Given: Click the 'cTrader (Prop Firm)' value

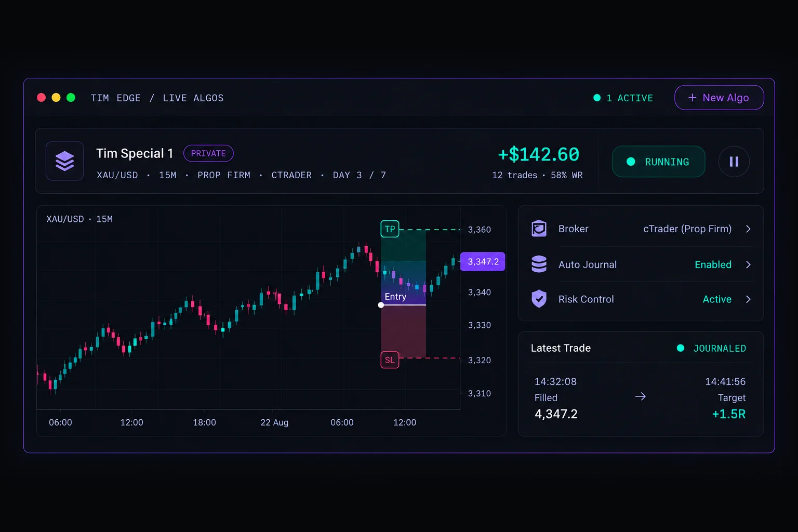Looking at the screenshot, I should tap(687, 229).
